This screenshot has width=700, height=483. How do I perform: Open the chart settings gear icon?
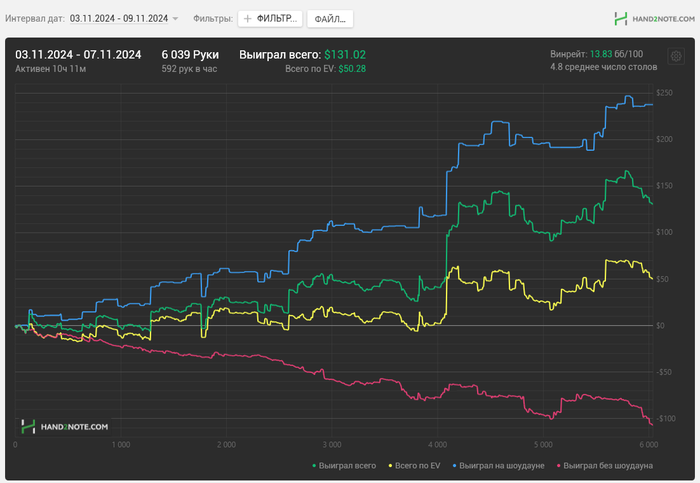pos(676,56)
